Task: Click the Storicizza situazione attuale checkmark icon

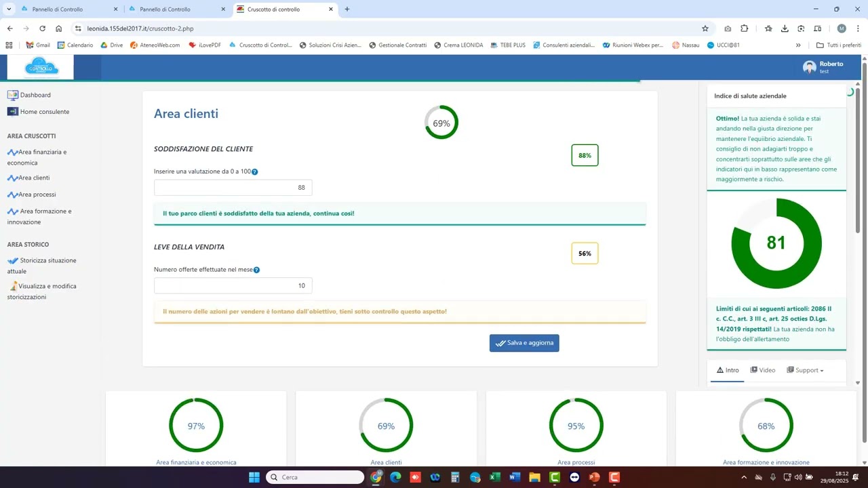Action: pyautogui.click(x=13, y=261)
